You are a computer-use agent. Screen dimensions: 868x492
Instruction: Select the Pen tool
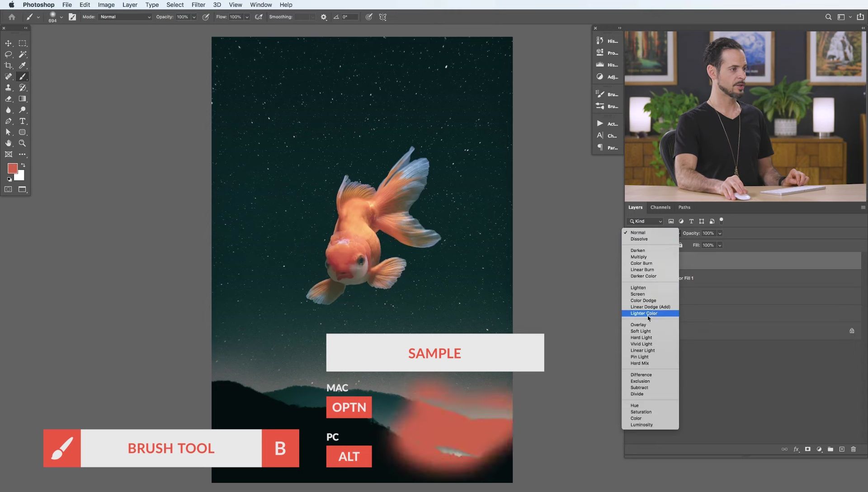(x=8, y=121)
